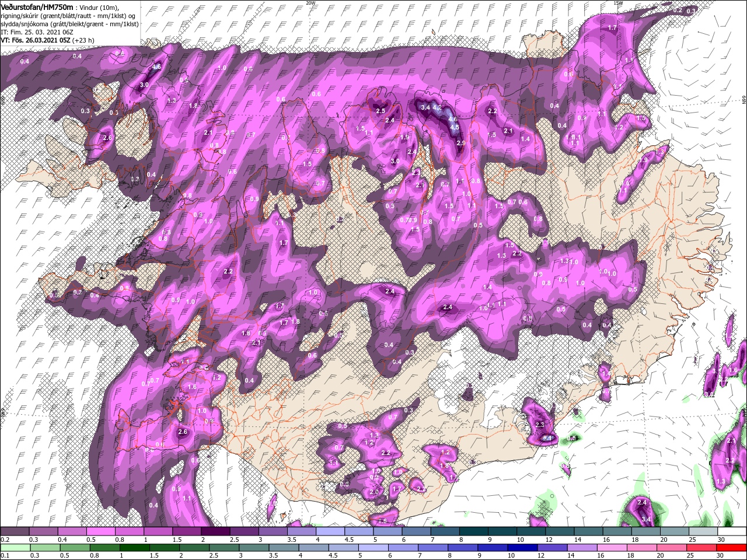Pick the light pink 16–18 rain swatch
Screen dimensions: 747x560
coord(611,547)
